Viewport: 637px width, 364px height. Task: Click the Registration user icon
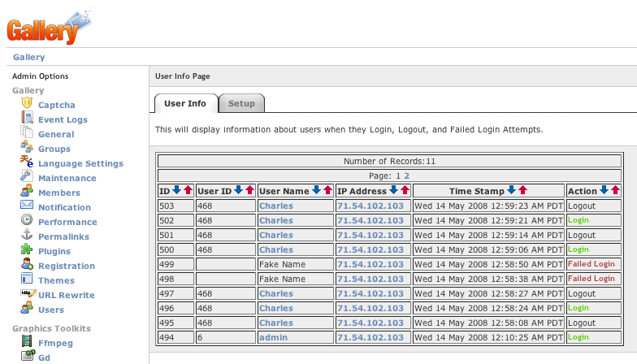pos(27,263)
